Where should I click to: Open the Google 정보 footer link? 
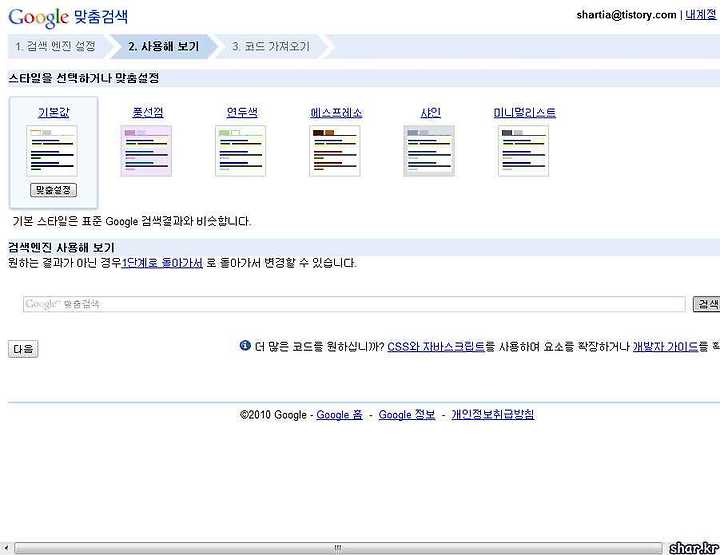(x=407, y=415)
